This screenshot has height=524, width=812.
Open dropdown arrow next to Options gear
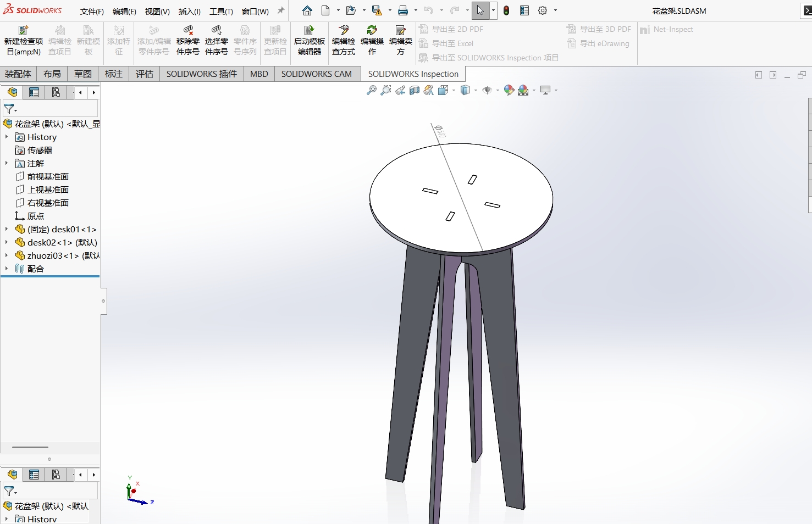(555, 10)
